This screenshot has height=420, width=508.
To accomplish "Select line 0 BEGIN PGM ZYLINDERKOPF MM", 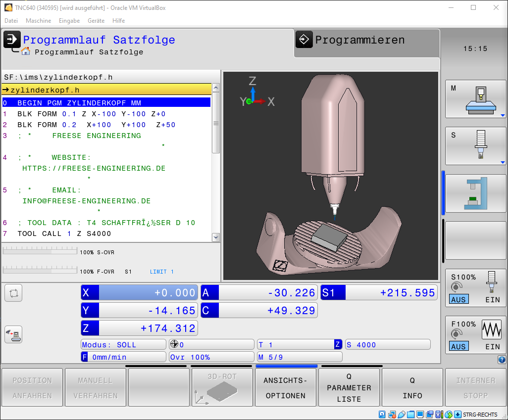I will [106, 103].
